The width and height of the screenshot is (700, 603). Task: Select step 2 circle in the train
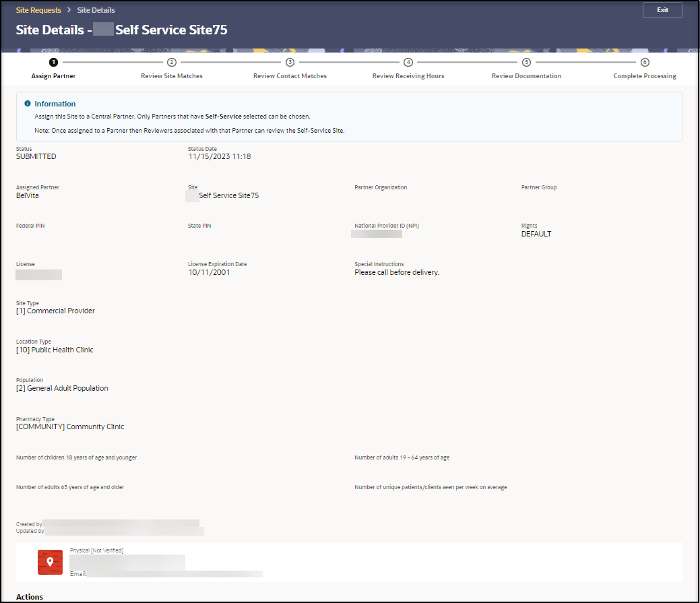pos(172,62)
